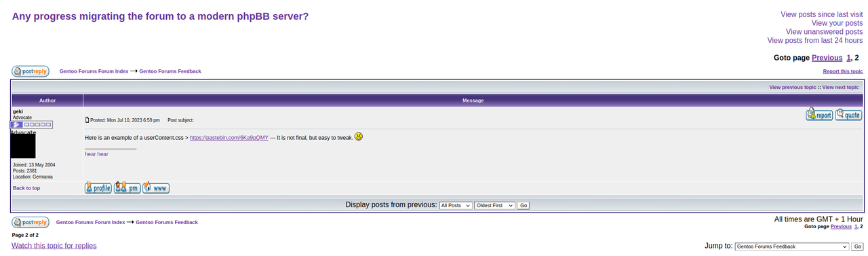
Task: Open top Gentoo Forums Feedback breadcrumb
Action: (x=170, y=71)
